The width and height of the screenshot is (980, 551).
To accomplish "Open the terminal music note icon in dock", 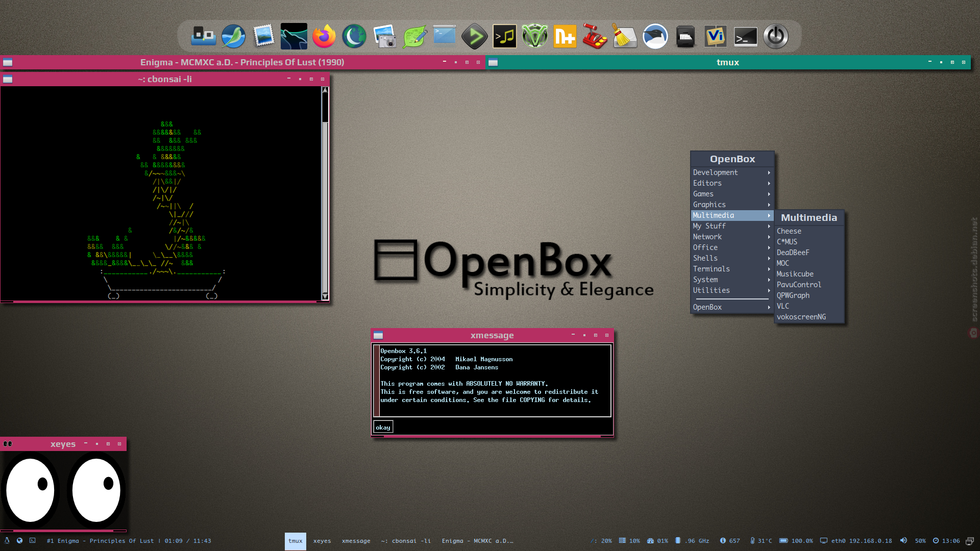I will (x=504, y=37).
